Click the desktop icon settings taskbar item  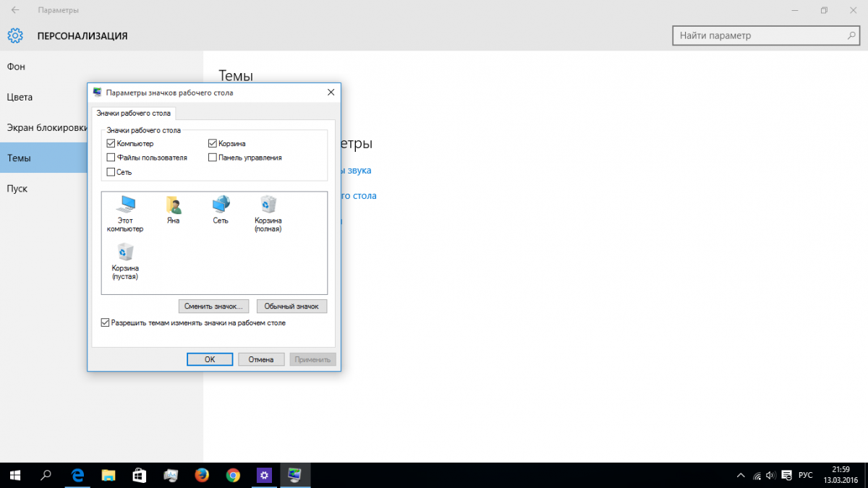coord(295,475)
